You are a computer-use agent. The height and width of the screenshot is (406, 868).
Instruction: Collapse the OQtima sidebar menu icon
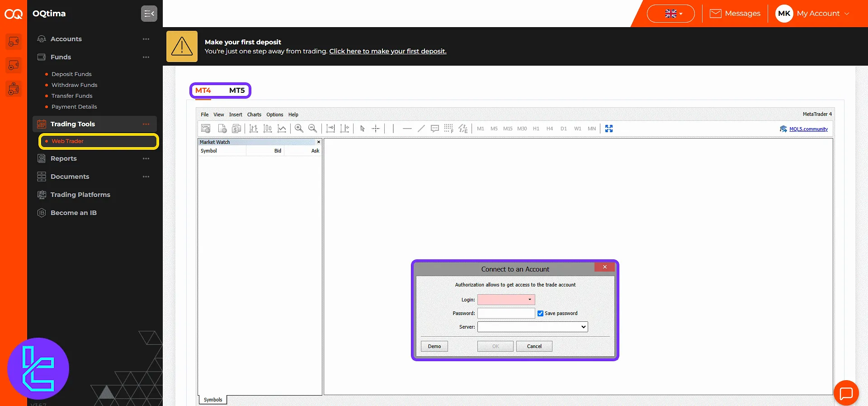[x=149, y=14]
